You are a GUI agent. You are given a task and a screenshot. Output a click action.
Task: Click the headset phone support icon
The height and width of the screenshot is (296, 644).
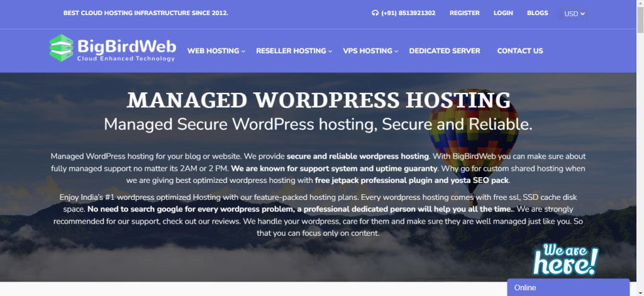[375, 13]
